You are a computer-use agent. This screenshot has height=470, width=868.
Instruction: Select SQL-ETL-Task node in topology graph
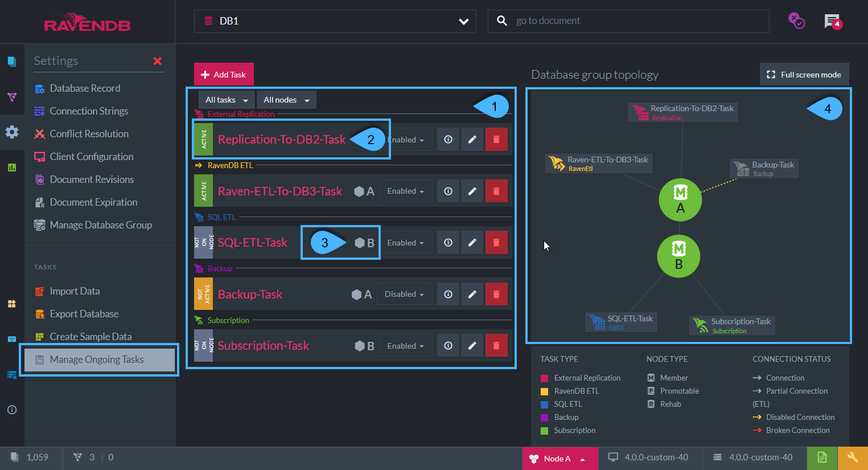621,322
